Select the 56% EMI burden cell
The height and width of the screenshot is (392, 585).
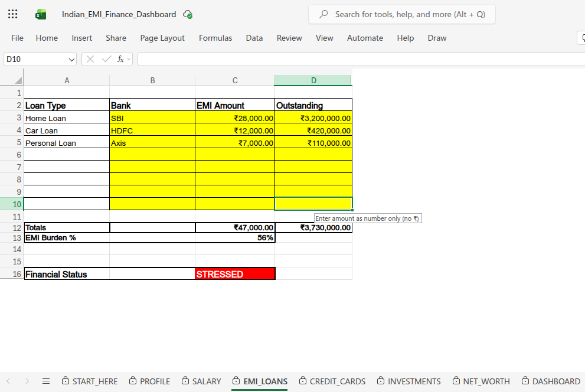tap(235, 237)
